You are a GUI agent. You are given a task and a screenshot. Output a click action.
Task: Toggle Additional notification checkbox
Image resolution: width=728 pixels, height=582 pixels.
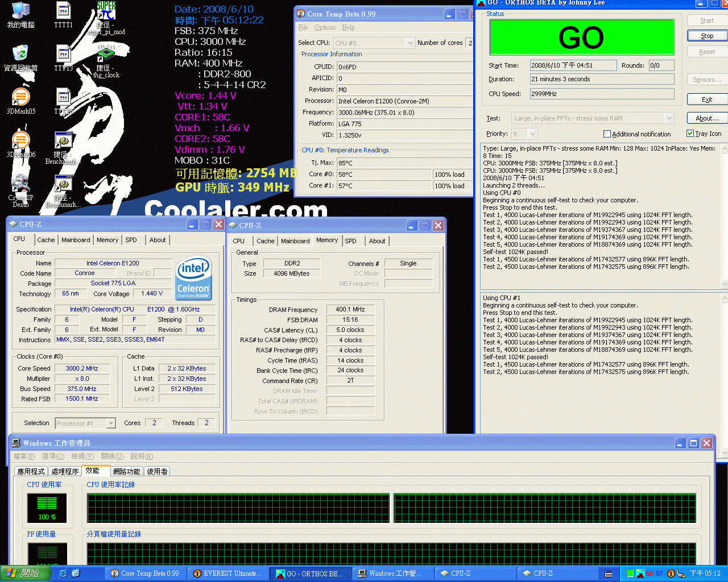(607, 134)
